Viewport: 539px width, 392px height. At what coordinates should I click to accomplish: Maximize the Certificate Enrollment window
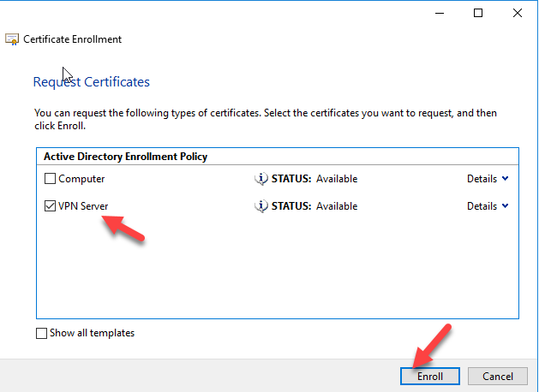[x=478, y=13]
